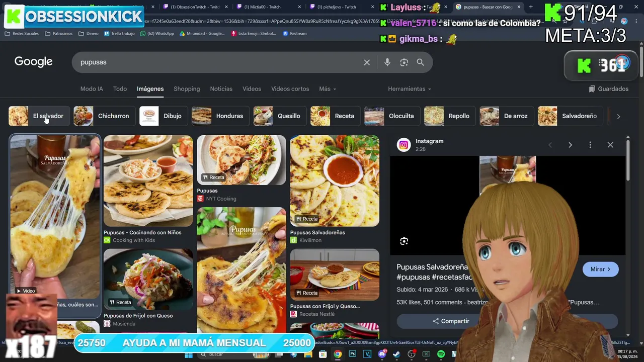This screenshot has width=644, height=362.
Task: Expand the Más search options dropdown
Action: tap(328, 89)
